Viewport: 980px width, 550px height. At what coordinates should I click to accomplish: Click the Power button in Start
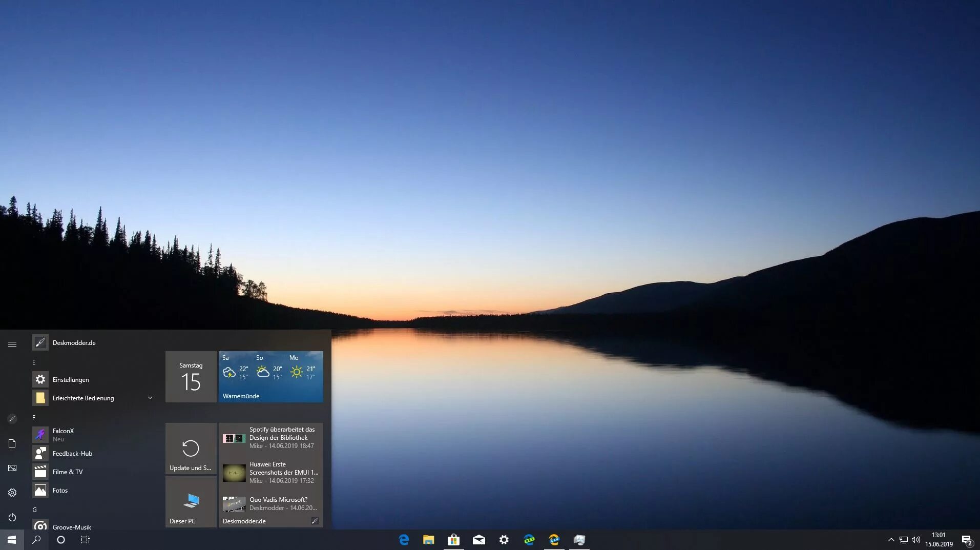(12, 517)
